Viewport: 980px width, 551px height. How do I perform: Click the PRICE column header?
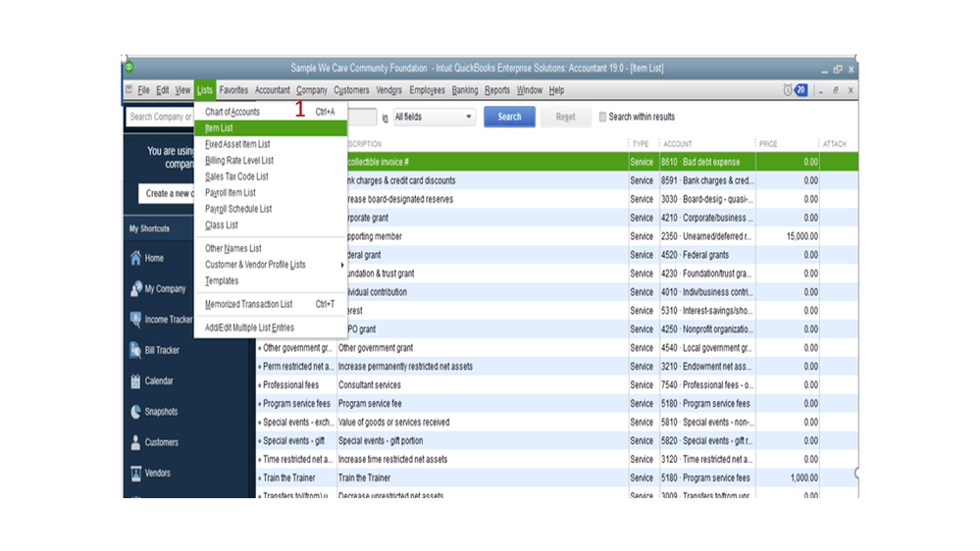click(768, 144)
